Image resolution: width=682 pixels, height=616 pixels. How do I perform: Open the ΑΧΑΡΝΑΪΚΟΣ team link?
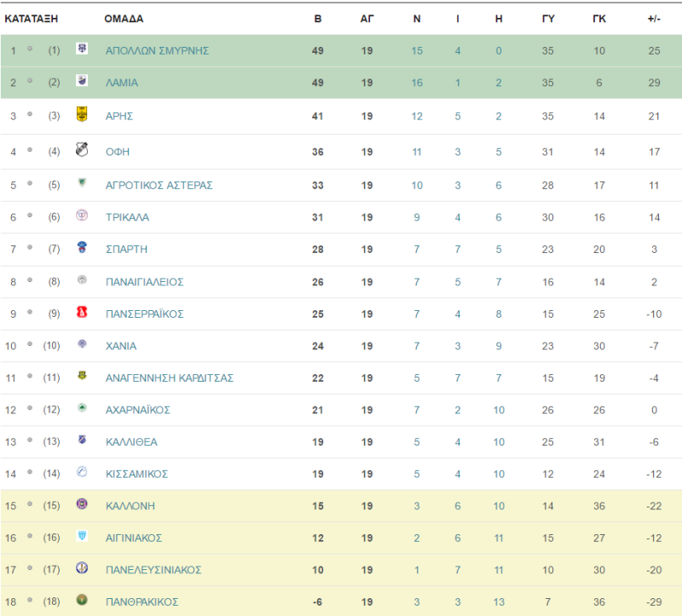(138, 410)
